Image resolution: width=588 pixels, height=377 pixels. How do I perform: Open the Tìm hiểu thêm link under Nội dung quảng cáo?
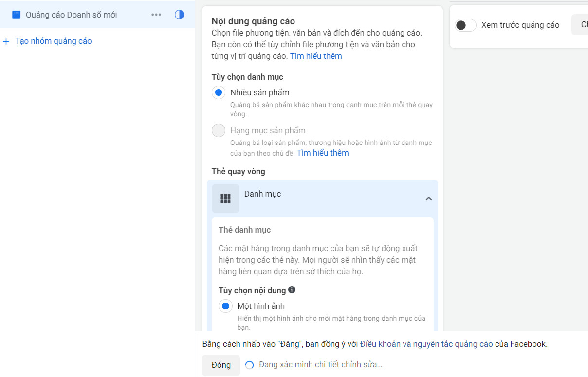click(316, 56)
